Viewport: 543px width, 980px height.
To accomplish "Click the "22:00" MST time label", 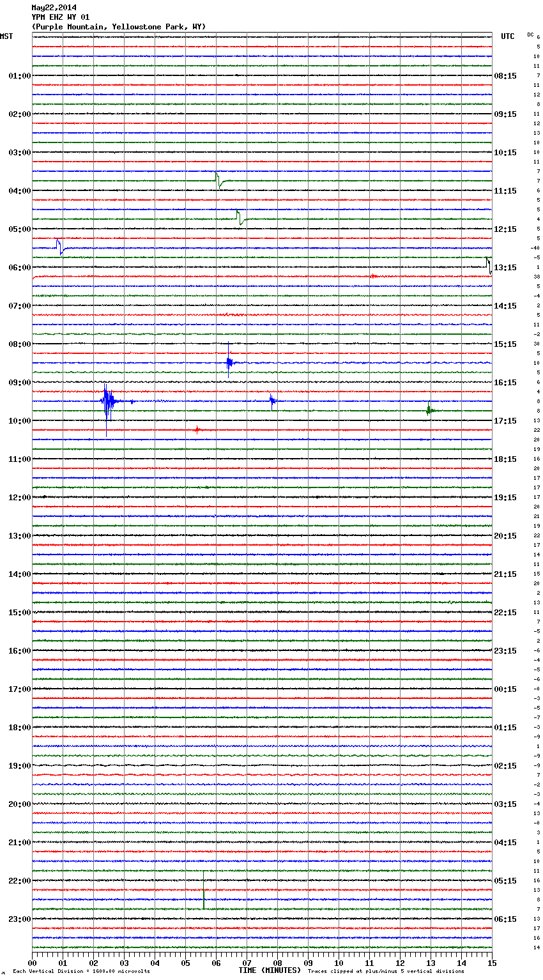I will (20, 881).
